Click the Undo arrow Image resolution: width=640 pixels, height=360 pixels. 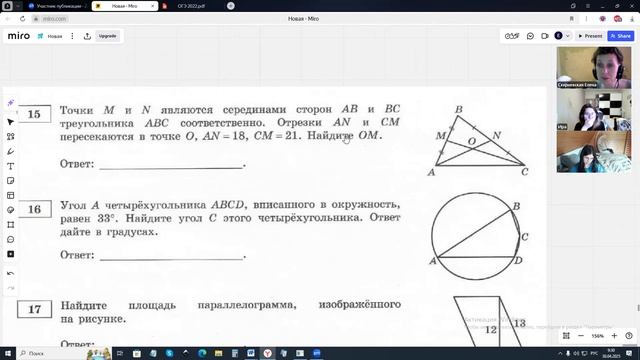click(11, 273)
